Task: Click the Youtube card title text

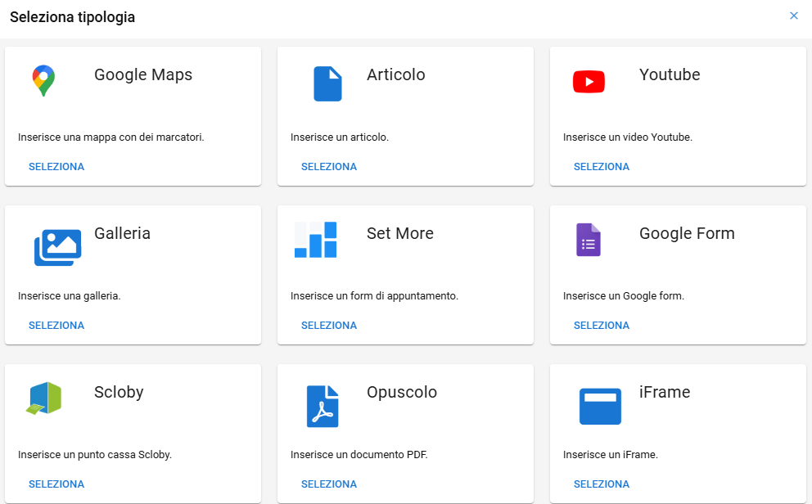Action: (669, 74)
